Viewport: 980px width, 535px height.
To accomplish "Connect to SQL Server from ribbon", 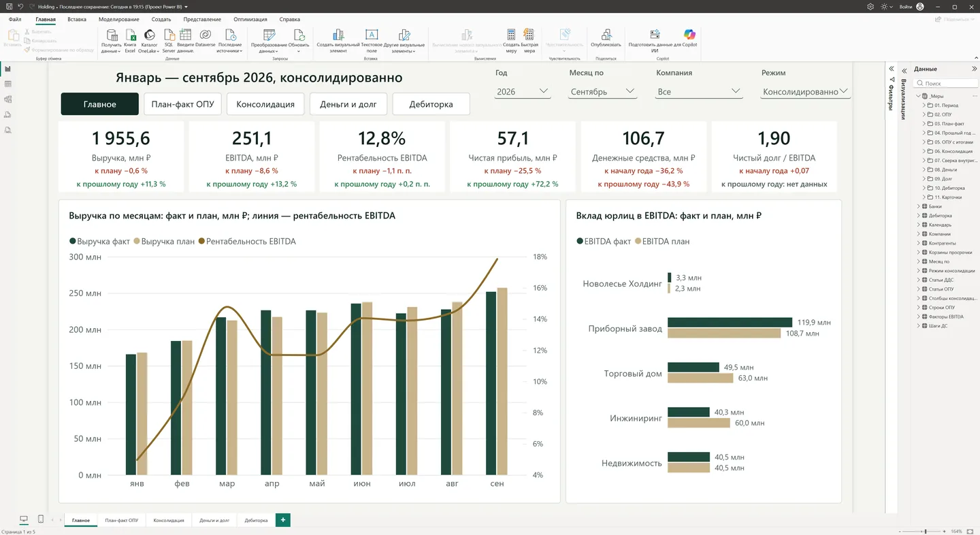I will (169, 41).
